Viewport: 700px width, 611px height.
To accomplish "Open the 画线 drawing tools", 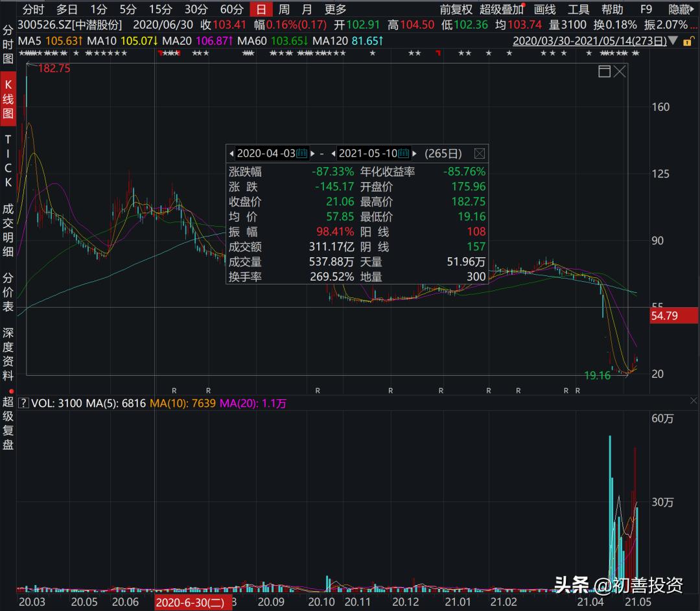I will click(x=544, y=9).
